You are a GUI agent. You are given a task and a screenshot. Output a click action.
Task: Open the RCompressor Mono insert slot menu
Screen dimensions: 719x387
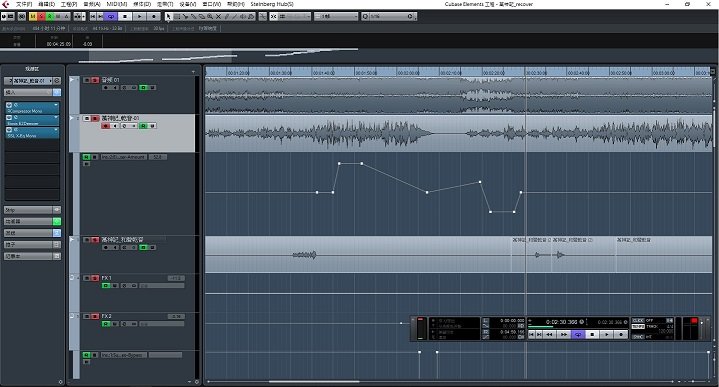click(x=56, y=105)
